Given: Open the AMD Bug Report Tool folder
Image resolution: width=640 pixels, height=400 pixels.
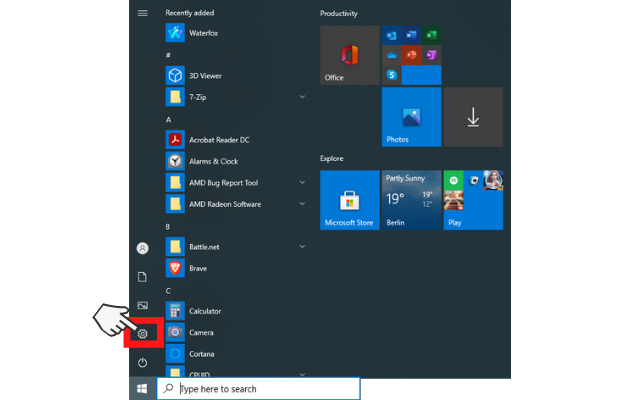Looking at the screenshot, I should point(237,183).
